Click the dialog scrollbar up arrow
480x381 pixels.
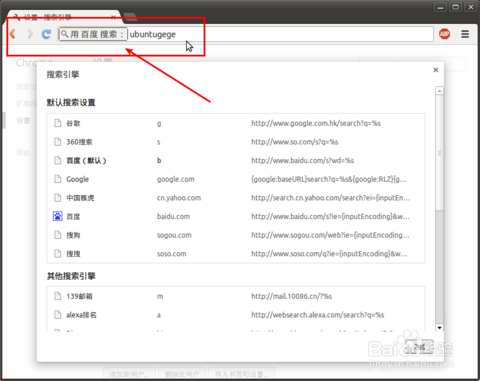440,91
